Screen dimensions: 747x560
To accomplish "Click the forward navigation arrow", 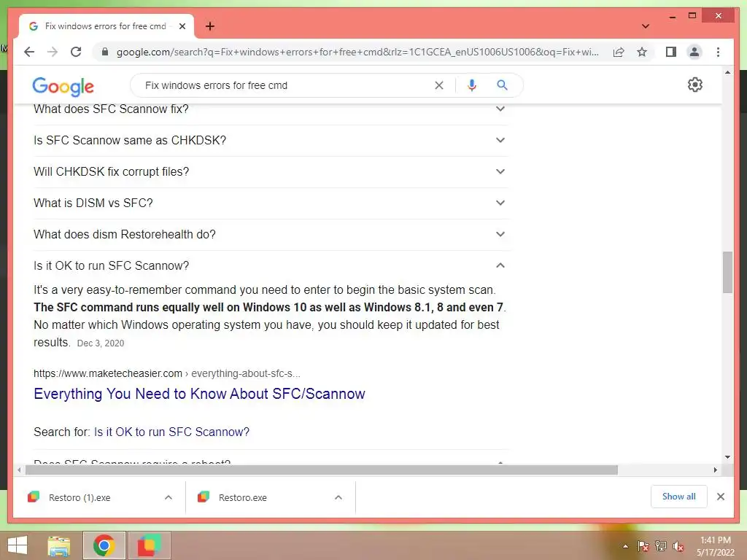I will (53, 52).
